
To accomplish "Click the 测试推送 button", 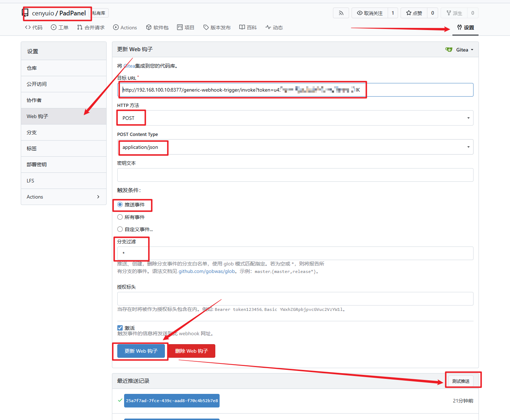I will click(x=461, y=381).
